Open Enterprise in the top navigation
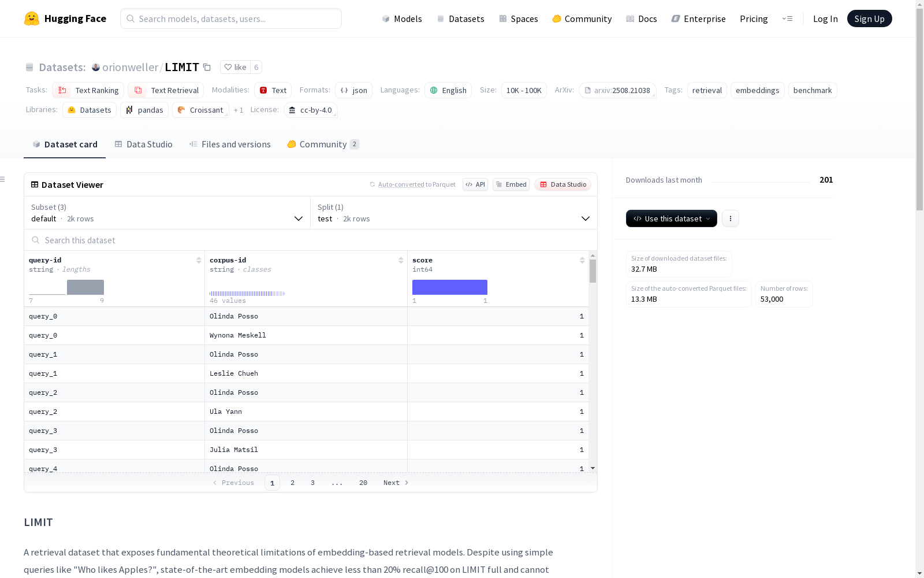The image size is (924, 578). 698,18
